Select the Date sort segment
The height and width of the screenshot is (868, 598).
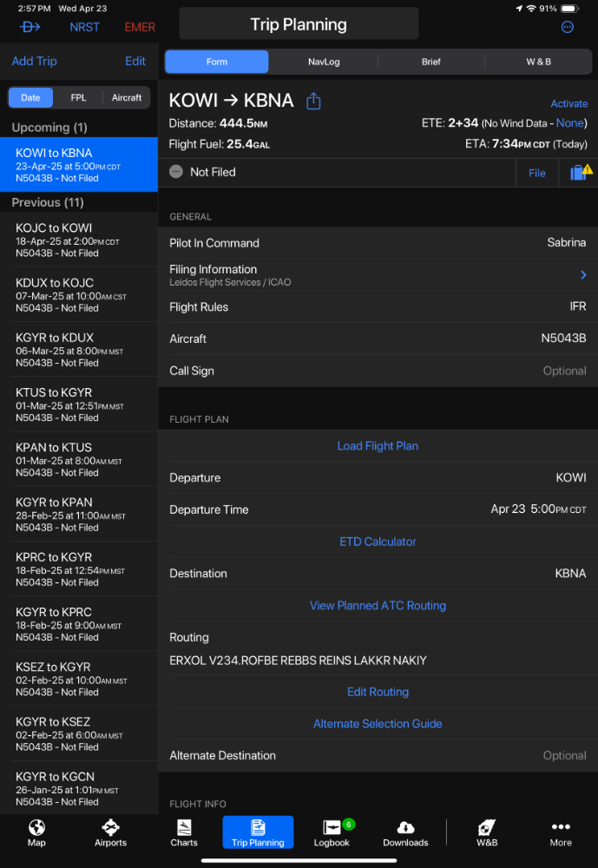30,97
